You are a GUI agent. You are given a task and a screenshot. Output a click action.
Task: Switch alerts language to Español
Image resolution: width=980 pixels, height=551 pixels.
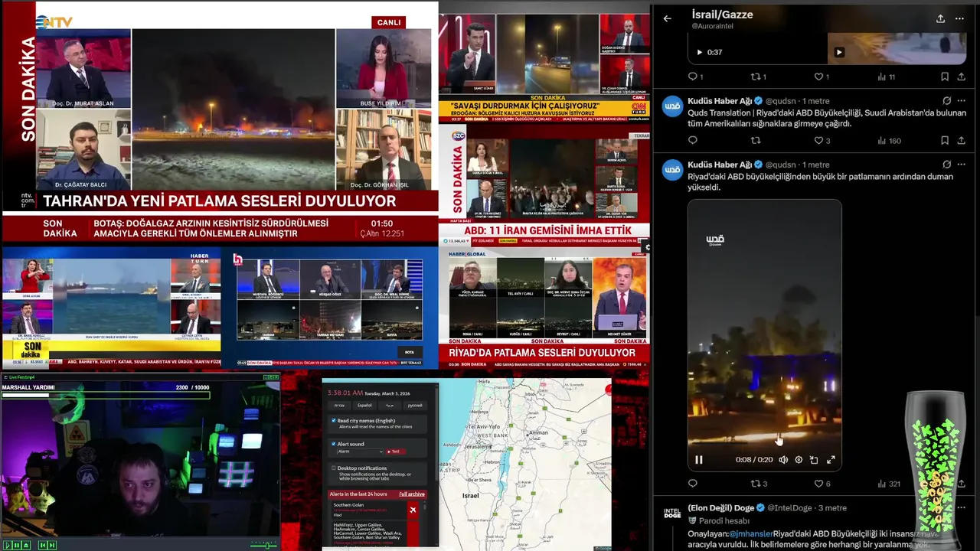(364, 406)
